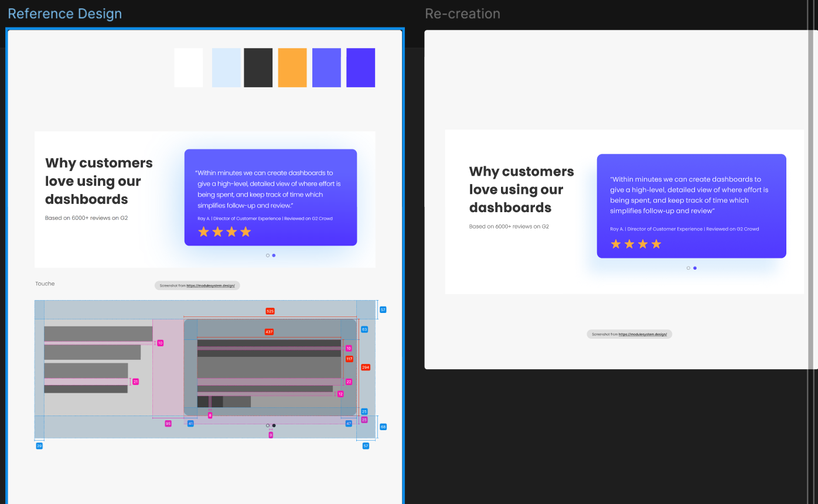Image resolution: width=818 pixels, height=504 pixels.
Task: Click the red 117 measurement label
Action: 349,359
